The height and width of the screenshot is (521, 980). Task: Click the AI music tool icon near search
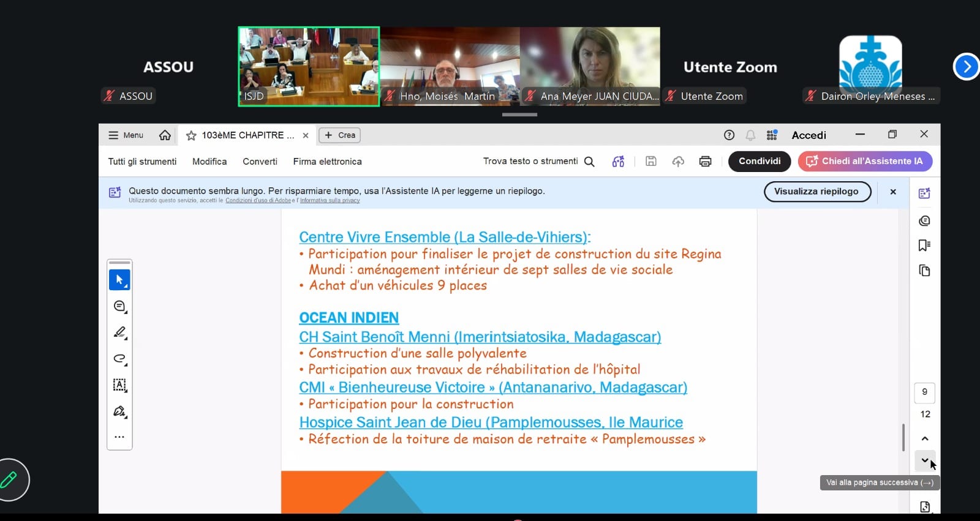pos(619,161)
